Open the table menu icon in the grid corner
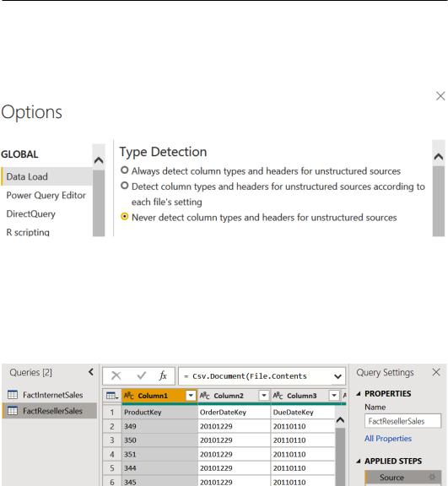 [x=112, y=396]
